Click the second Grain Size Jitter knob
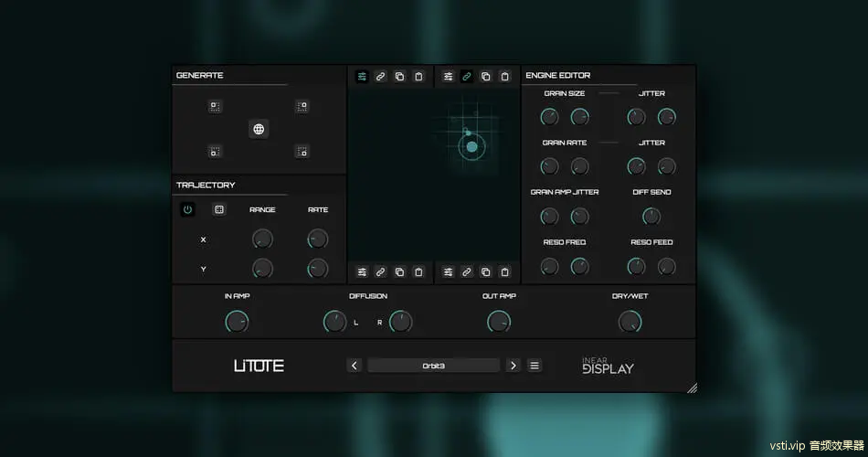Screen dimensions: 868x457 (666, 117)
